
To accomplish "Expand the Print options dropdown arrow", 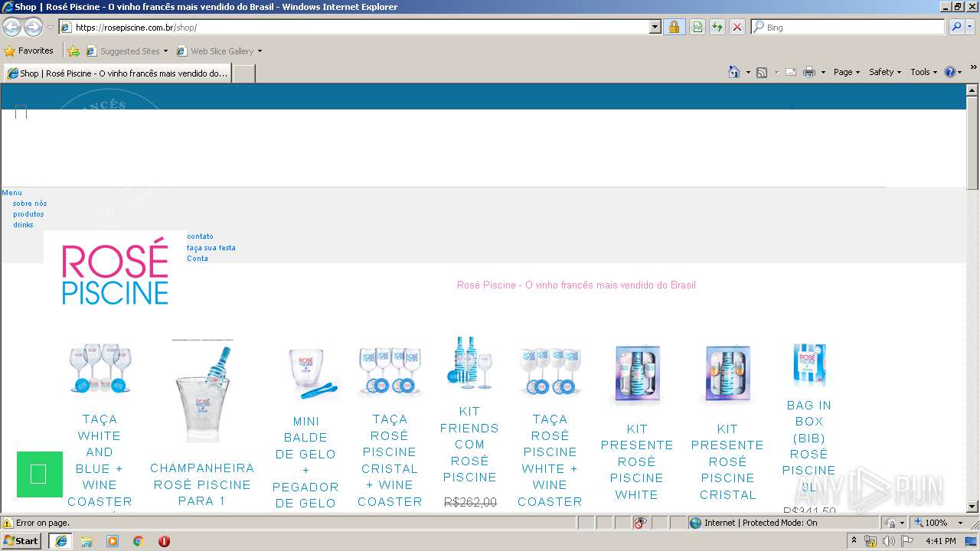I will pyautogui.click(x=823, y=72).
